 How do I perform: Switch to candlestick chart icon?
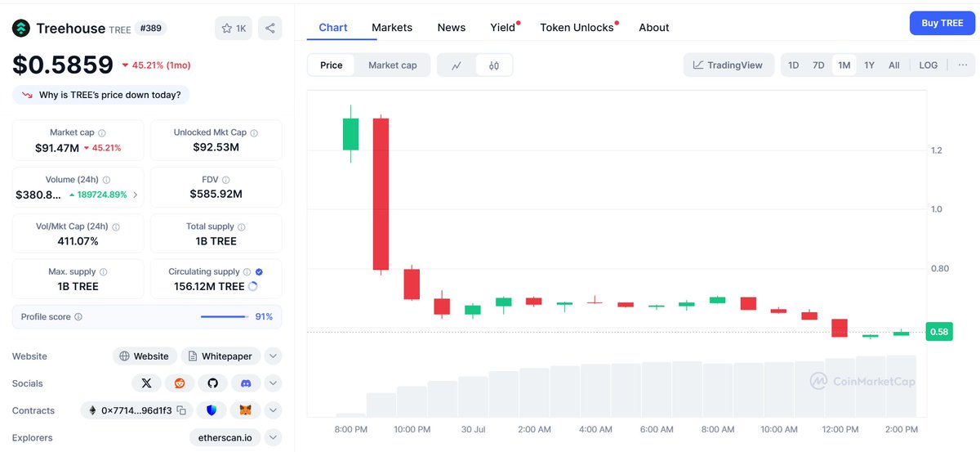click(494, 65)
